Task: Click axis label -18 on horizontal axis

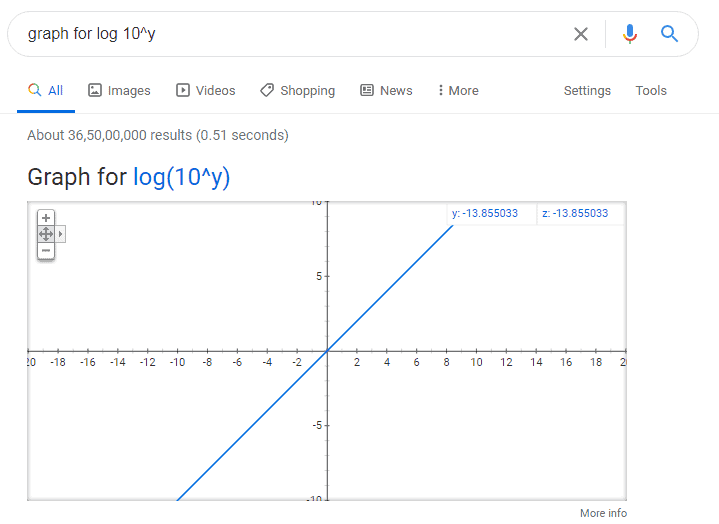Action: (x=58, y=362)
